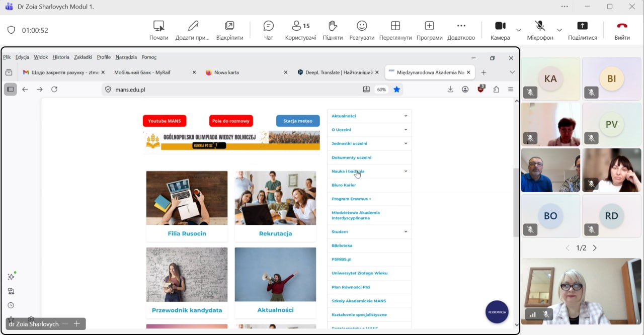Toggle the camera on
The width and height of the screenshot is (644, 335).
click(500, 30)
